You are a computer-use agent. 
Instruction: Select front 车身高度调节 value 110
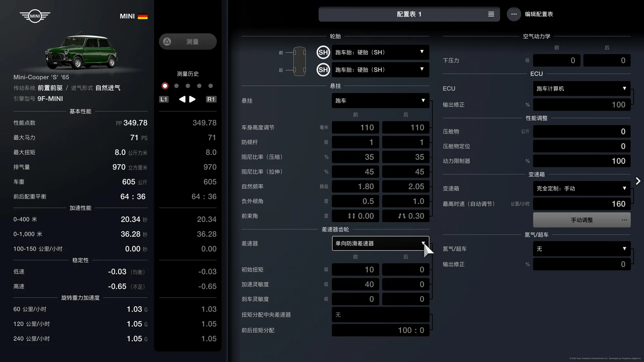pos(355,127)
